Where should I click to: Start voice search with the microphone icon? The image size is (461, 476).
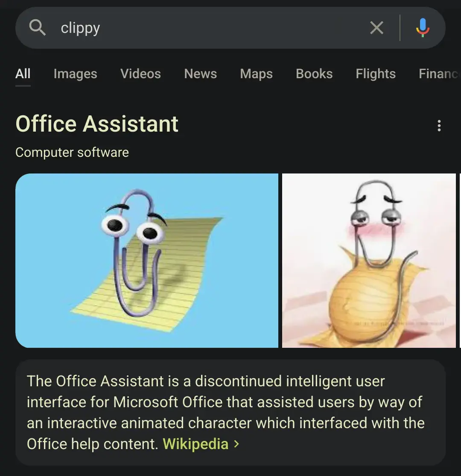423,28
